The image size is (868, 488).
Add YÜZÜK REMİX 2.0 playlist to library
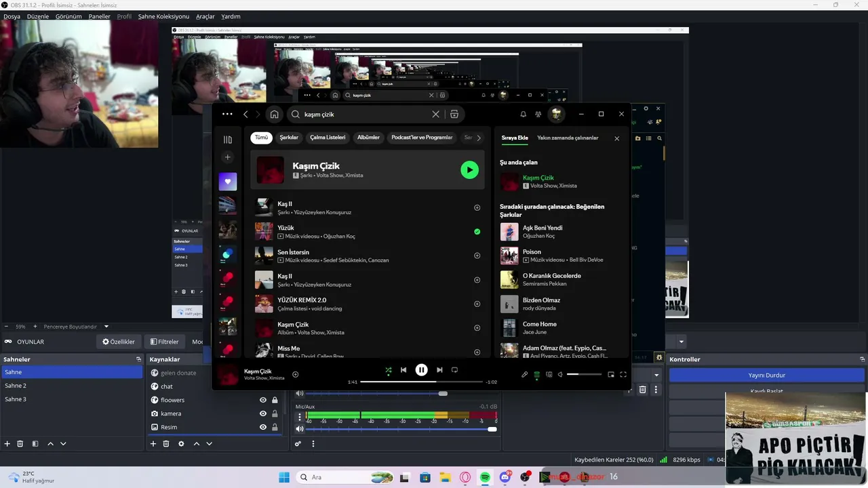(477, 304)
